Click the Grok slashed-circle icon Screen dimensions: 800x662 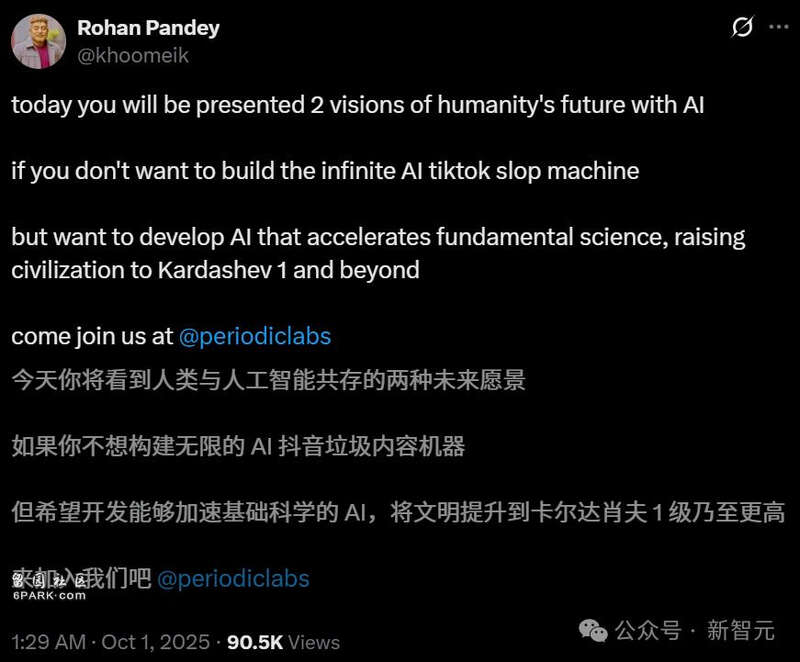(x=742, y=28)
